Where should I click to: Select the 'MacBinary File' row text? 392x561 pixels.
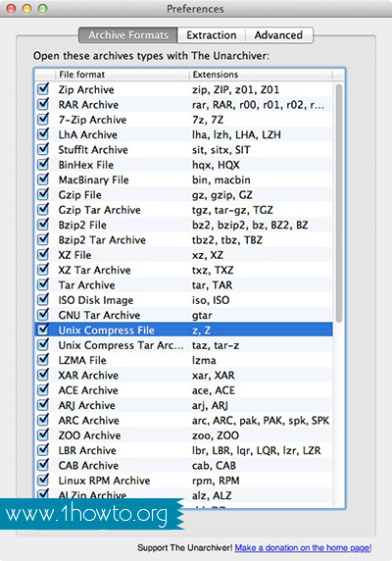click(x=93, y=179)
